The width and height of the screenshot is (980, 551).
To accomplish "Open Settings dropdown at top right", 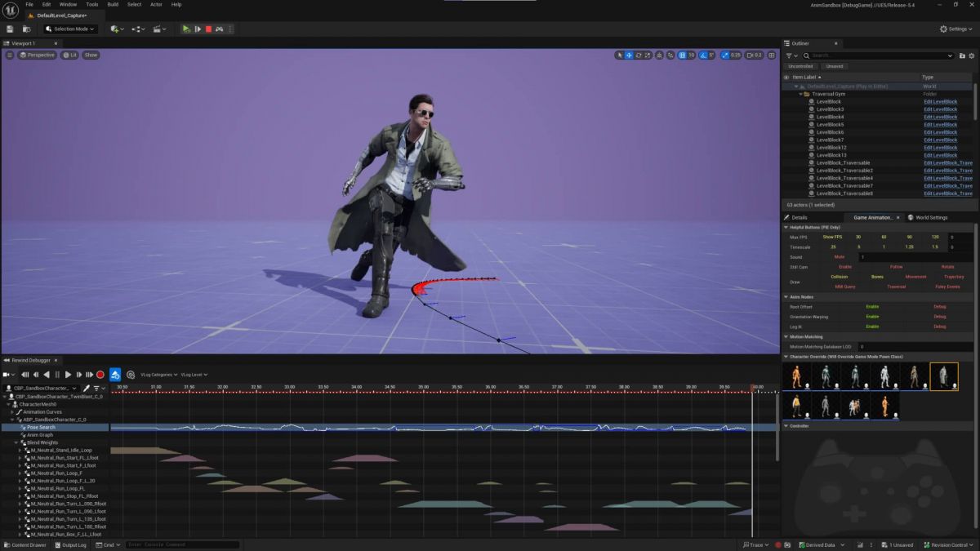I will (955, 29).
